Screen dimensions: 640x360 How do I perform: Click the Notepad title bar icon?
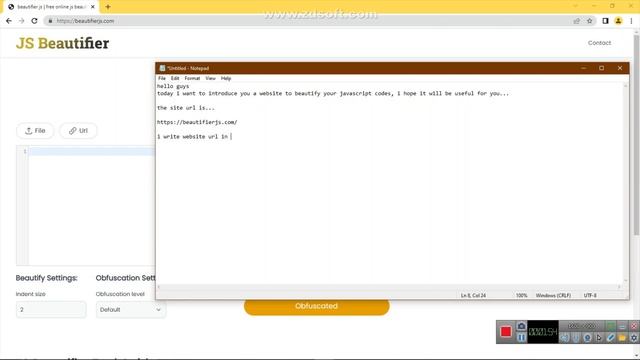click(162, 68)
